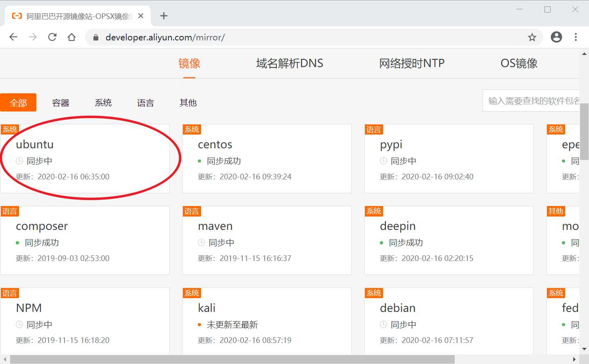This screenshot has width=589, height=364.
Task: Click the clock sync icon on NPM card
Action: coord(19,324)
